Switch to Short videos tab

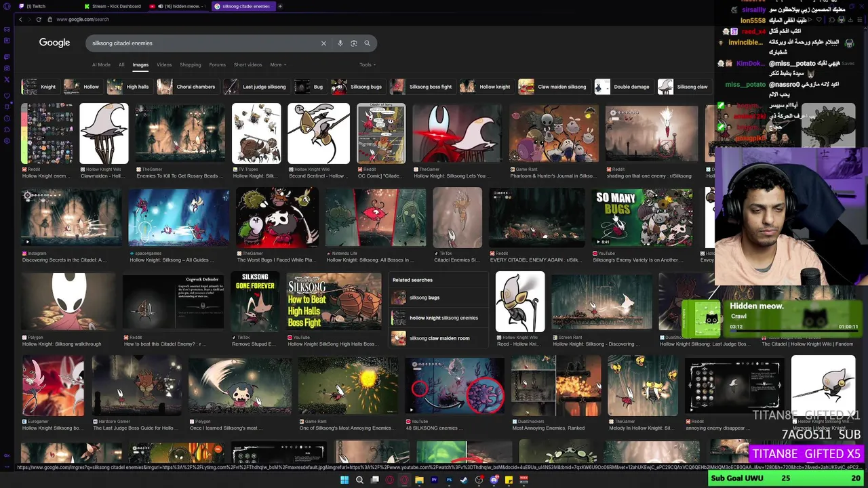pos(248,65)
